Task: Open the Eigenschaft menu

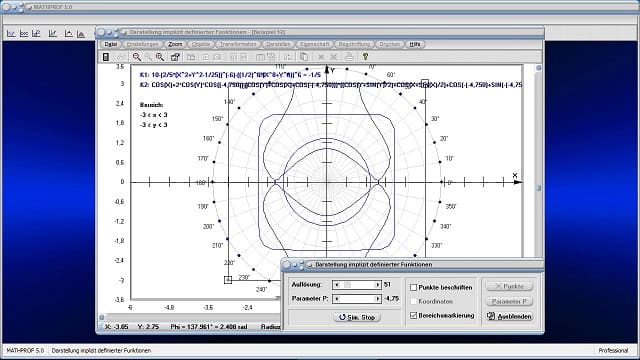Action: tap(314, 44)
